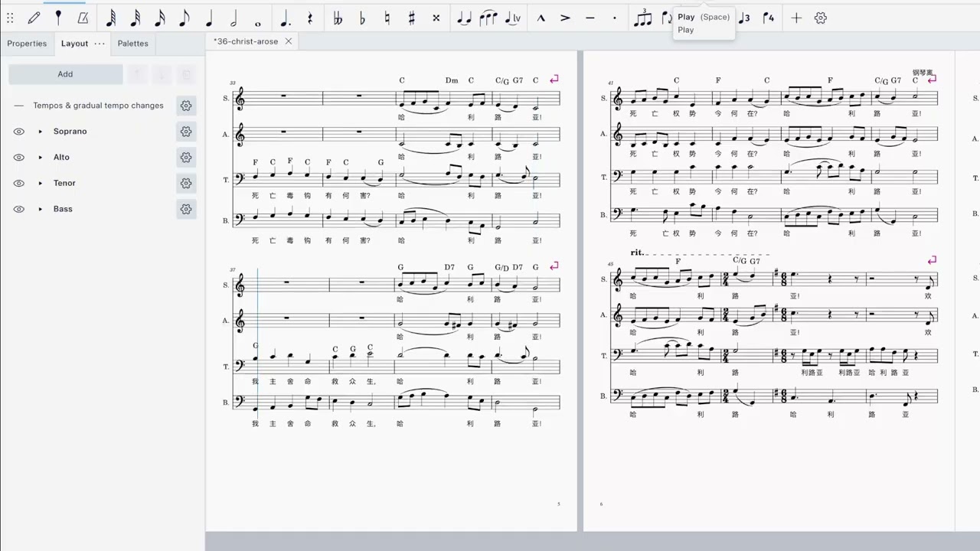Switch to the Properties tab

coord(27,44)
